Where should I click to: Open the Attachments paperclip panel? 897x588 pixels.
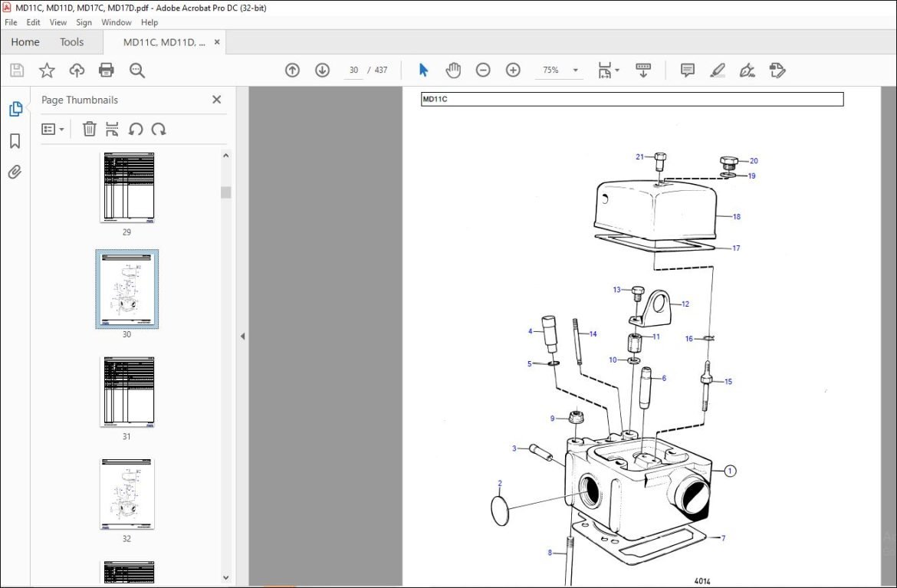(15, 172)
